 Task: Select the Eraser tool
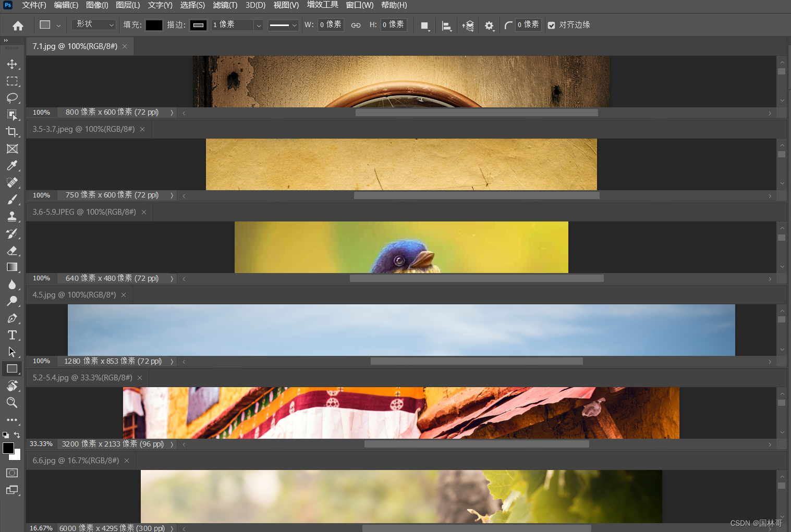click(x=12, y=251)
